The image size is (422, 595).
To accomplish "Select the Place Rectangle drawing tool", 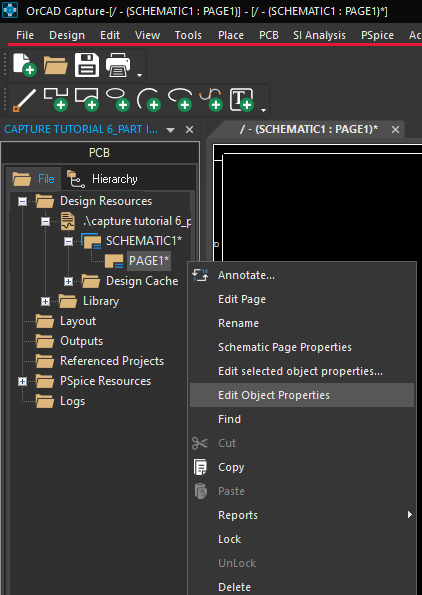I will [87, 99].
